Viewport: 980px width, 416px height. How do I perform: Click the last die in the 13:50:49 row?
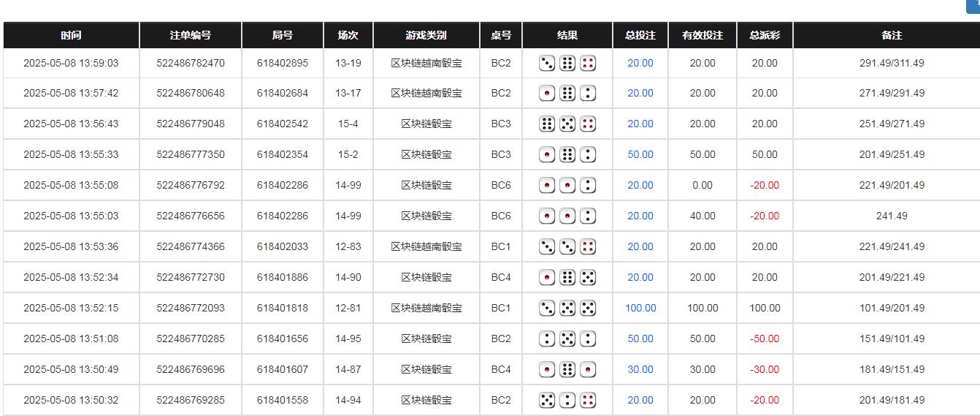point(588,370)
